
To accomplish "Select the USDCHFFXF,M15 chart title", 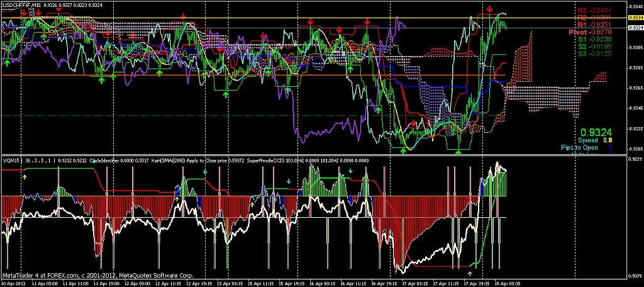I will coord(20,4).
